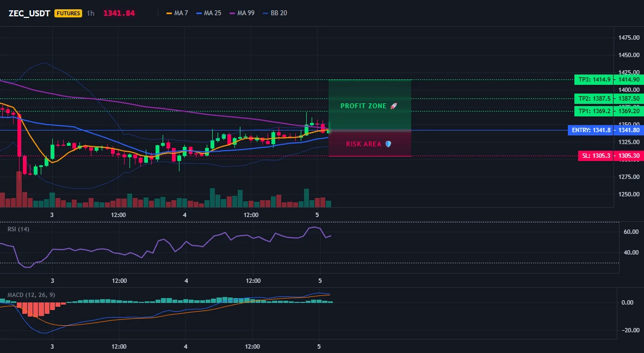
Task: Toggle the MA 7 orange legend marker
Action: click(x=169, y=13)
